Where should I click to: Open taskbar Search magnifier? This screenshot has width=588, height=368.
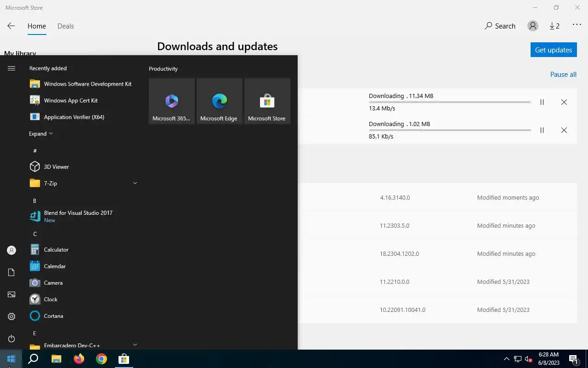[x=33, y=359]
